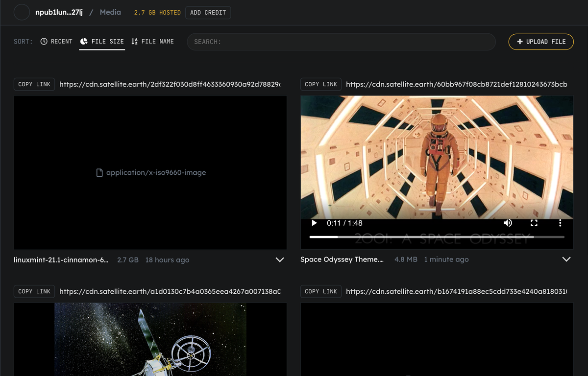This screenshot has height=376, width=588.
Task: Expand details for Space Odyssey Theme
Action: 566,259
